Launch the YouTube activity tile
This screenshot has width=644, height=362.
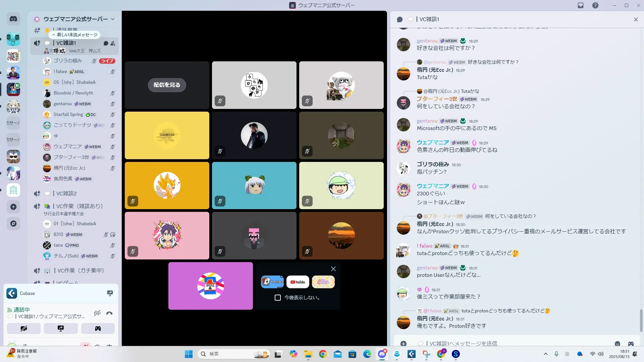298,282
